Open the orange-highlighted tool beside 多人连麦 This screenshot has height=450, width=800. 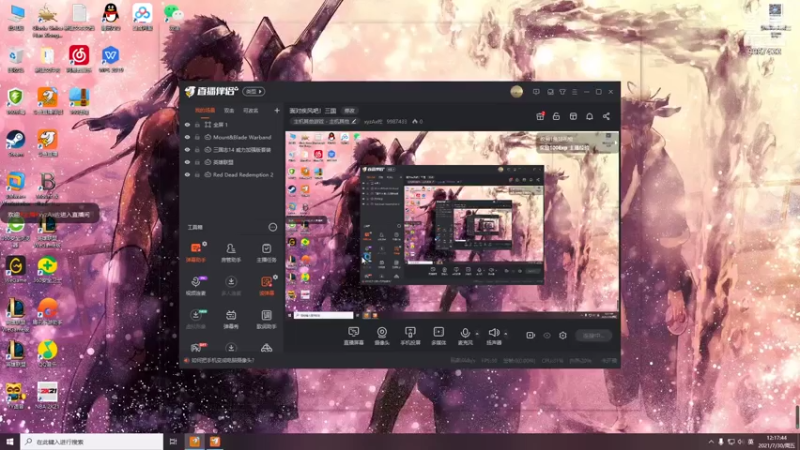266,286
